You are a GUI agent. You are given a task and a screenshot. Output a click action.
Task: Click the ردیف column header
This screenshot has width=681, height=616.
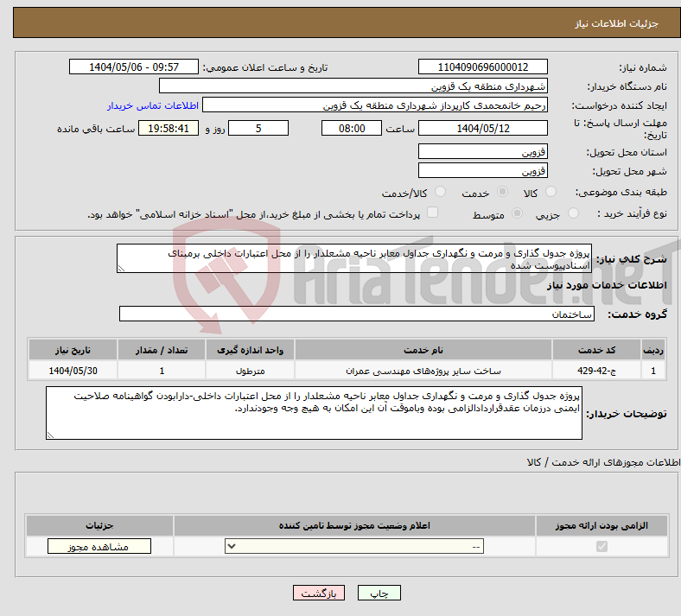pos(653,350)
